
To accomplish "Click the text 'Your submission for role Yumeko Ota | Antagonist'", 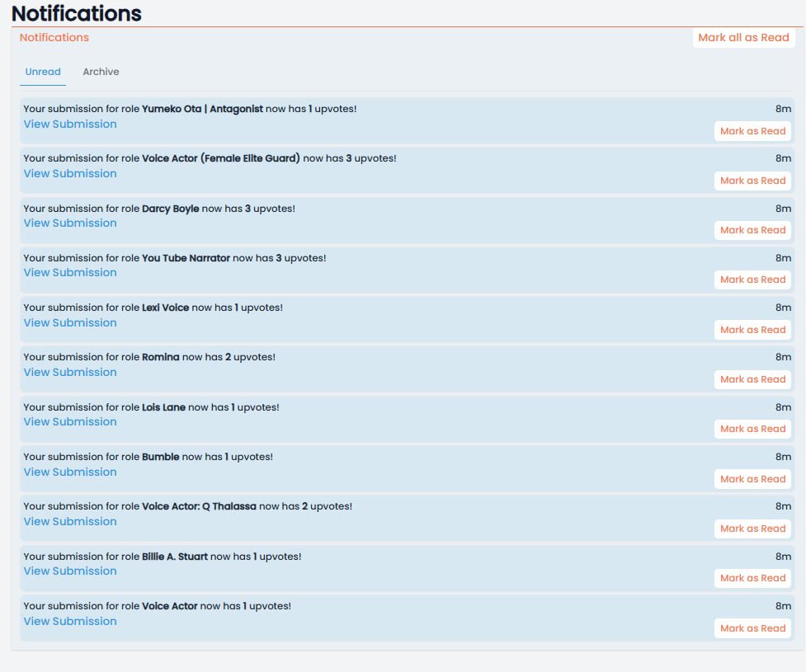I will (x=143, y=109).
